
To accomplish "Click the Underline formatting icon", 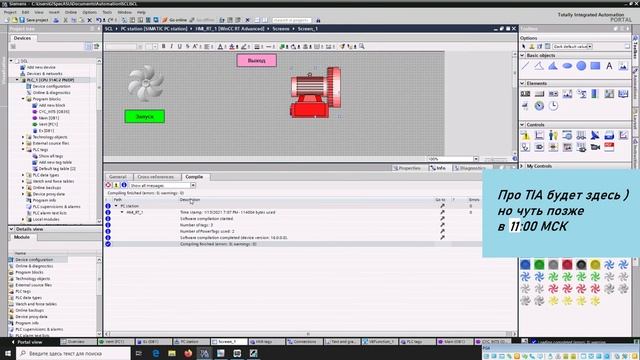I will [x=179, y=47].
